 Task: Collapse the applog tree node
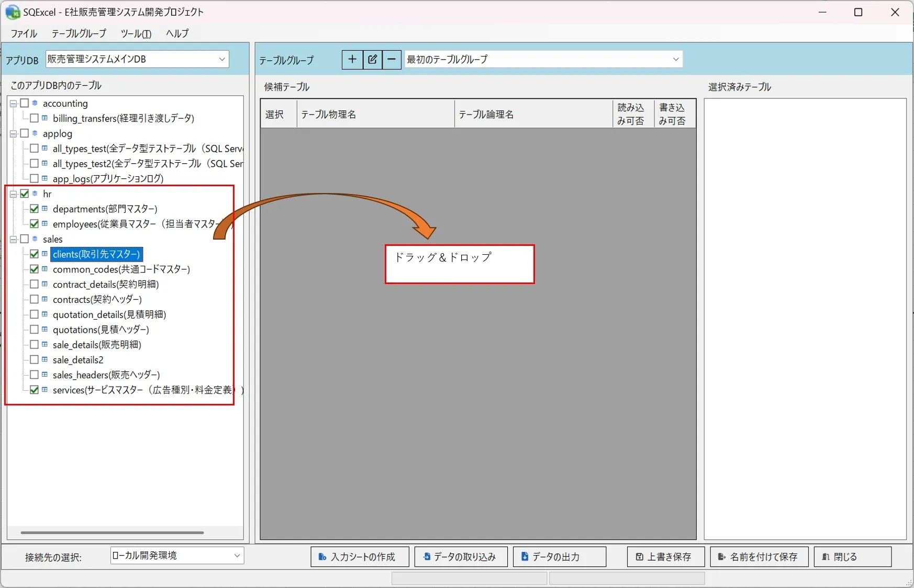14,133
